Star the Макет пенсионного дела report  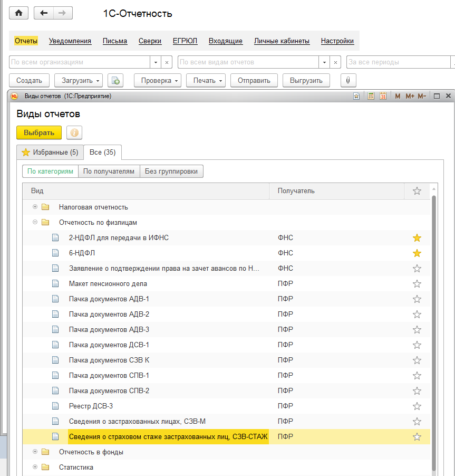(417, 284)
